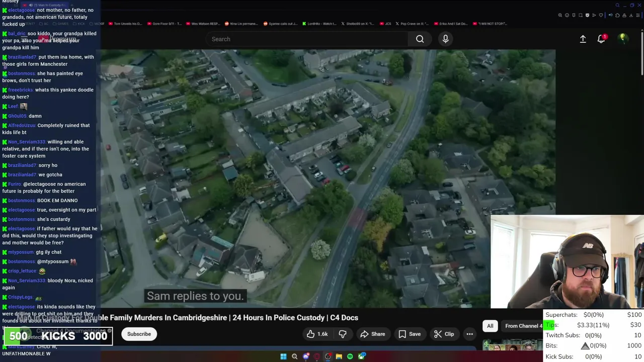Click chat username 'bostonmoss' before 'BOOK EM DANNO'
The height and width of the screenshot is (362, 644).
coord(22,201)
